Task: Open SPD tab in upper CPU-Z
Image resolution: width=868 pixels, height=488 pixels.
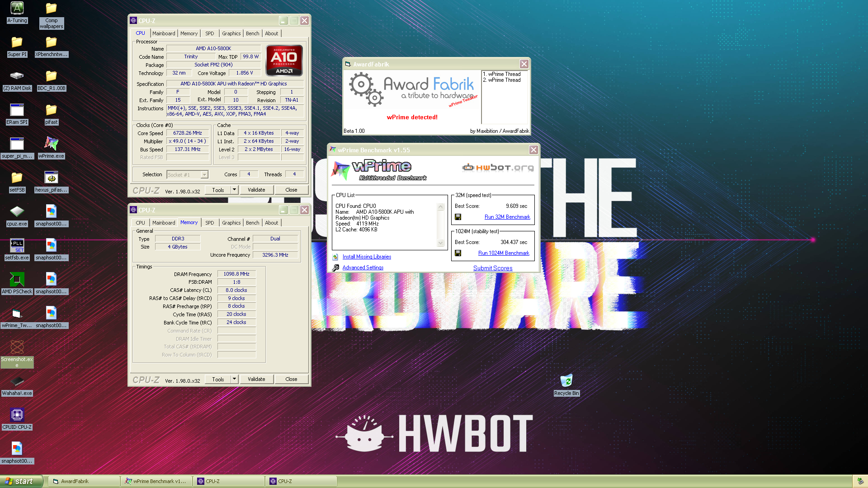Action: pos(210,33)
